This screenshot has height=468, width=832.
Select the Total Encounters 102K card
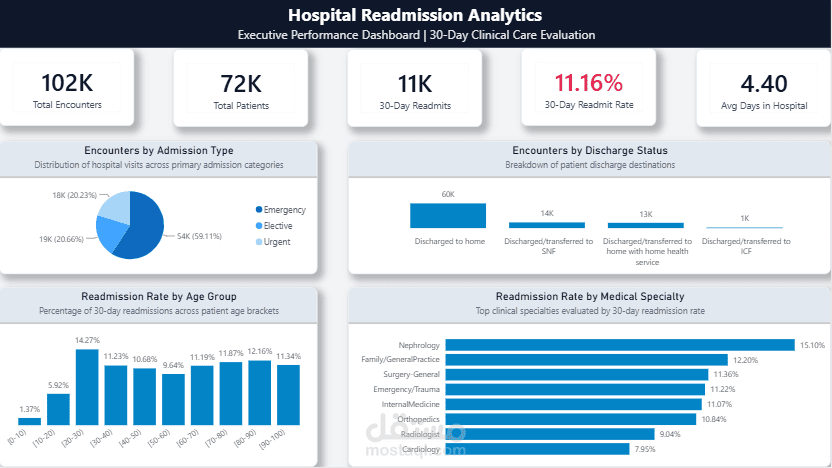(x=67, y=88)
